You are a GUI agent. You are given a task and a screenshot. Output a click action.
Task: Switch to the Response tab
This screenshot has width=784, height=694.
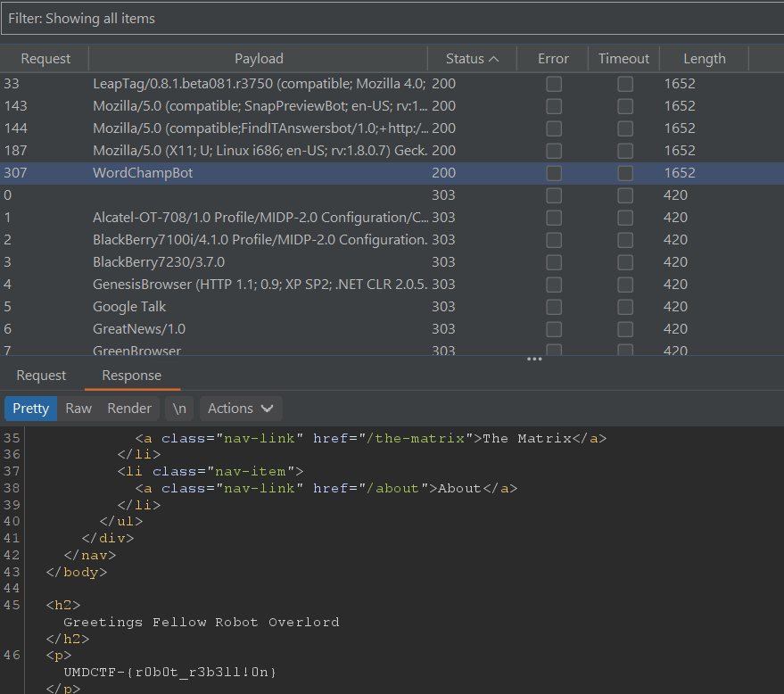click(131, 376)
